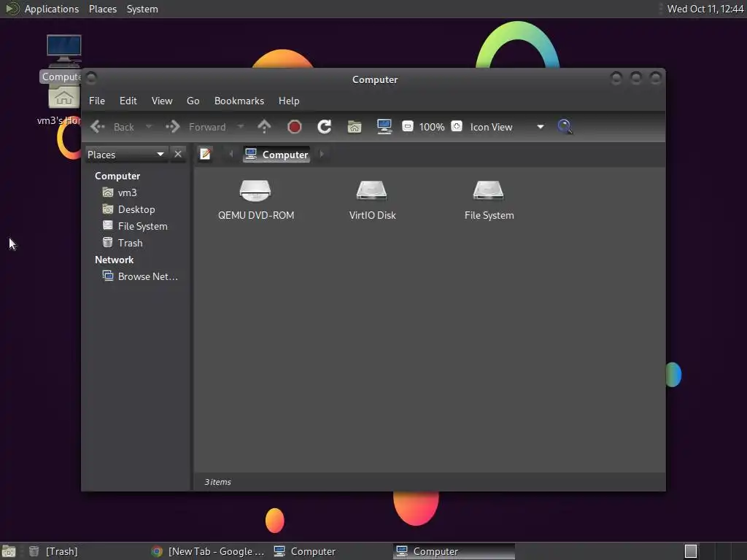Click the 3 items status text

217,483
